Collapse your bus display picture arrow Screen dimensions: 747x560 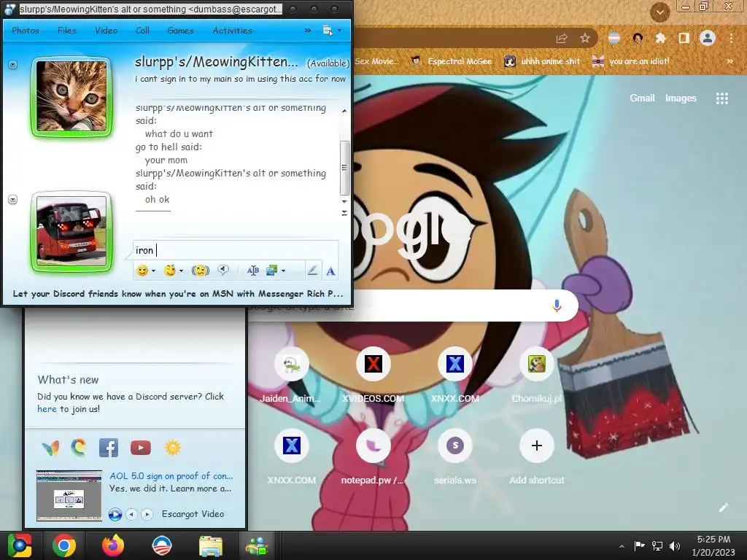click(x=13, y=200)
